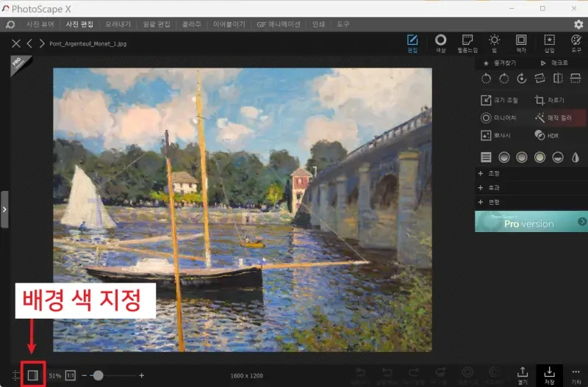Switch to 사진 뷰어 (Viewer) menu
Image resolution: width=588 pixels, height=387 pixels.
tap(40, 24)
